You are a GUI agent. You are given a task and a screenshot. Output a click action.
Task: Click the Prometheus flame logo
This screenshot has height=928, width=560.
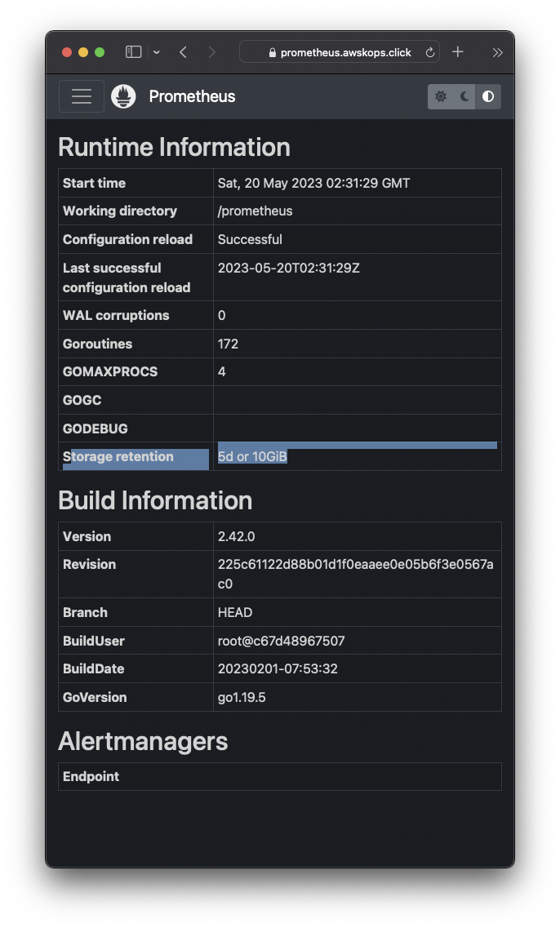pyautogui.click(x=124, y=96)
